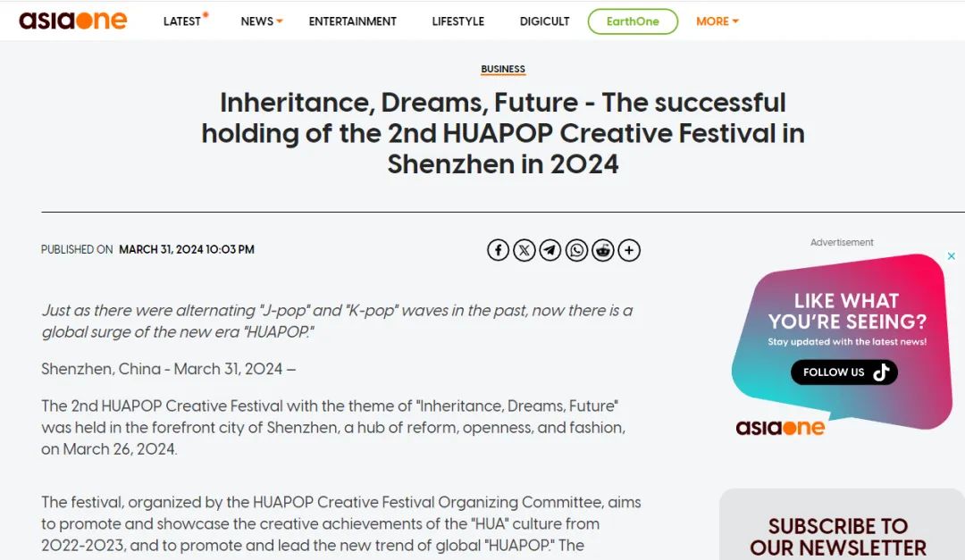Open the BUSINESS category link
This screenshot has width=965, height=560.
(x=503, y=70)
